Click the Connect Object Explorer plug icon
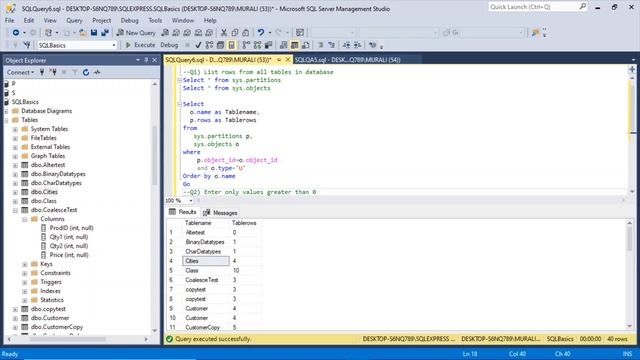Screen dimensions: 640x360 [x=42, y=72]
